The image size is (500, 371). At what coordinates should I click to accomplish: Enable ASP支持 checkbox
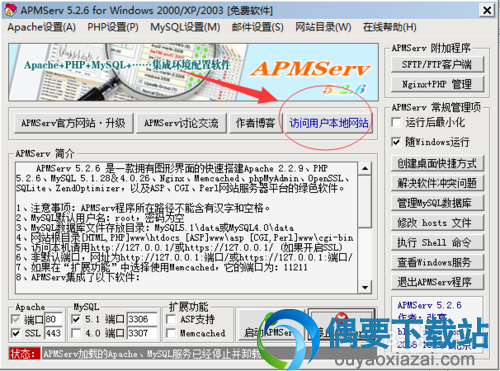(171, 319)
